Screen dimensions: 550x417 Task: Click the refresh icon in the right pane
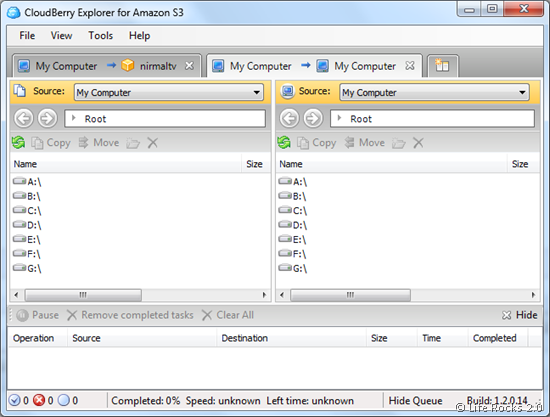(x=284, y=143)
